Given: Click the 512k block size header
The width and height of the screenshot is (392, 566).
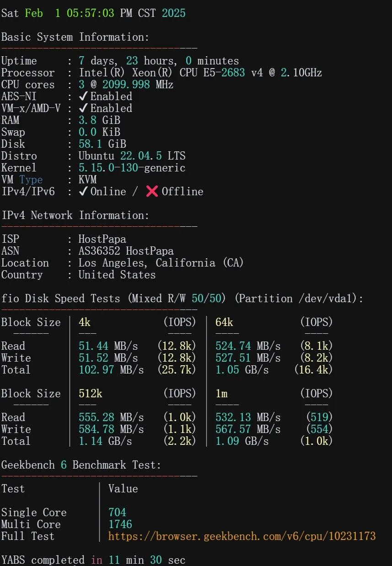Looking at the screenshot, I should coord(91,394).
